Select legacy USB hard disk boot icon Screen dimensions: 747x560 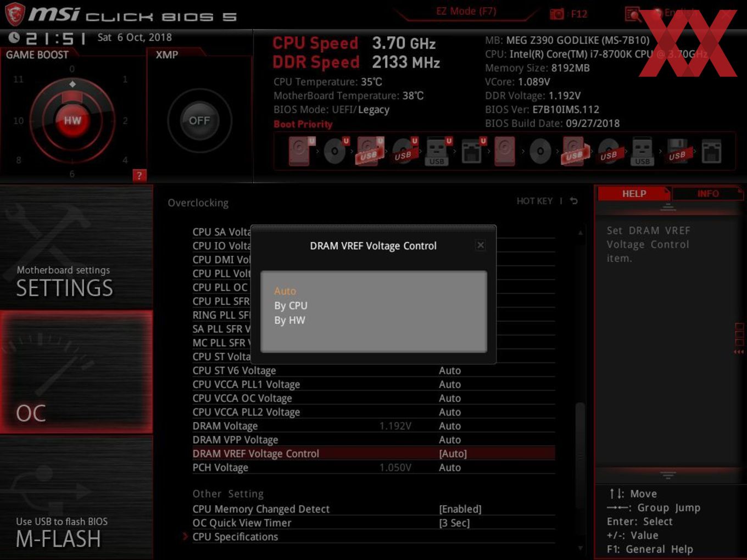tap(575, 150)
